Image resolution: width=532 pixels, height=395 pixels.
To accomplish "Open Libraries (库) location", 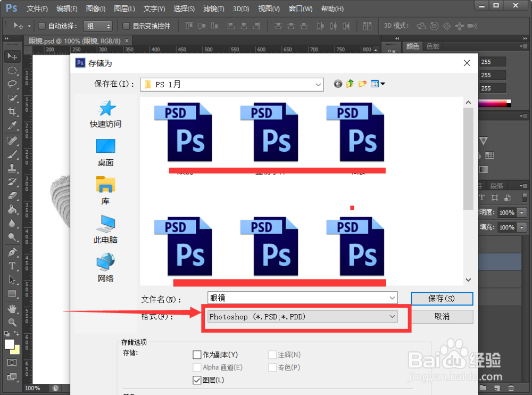I will (x=105, y=191).
